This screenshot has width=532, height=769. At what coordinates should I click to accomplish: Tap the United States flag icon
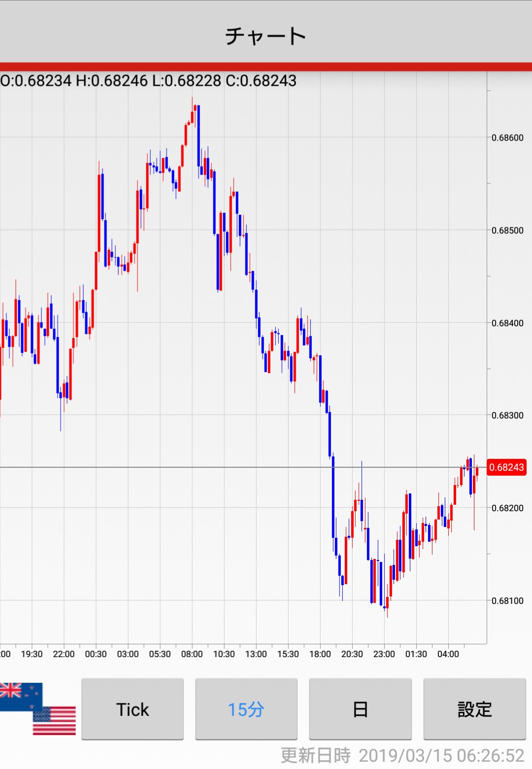pyautogui.click(x=55, y=721)
